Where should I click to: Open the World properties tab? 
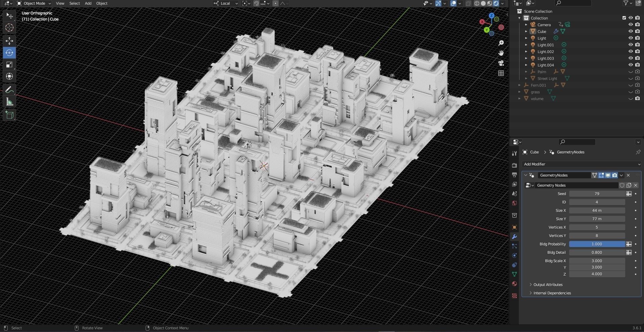514,203
